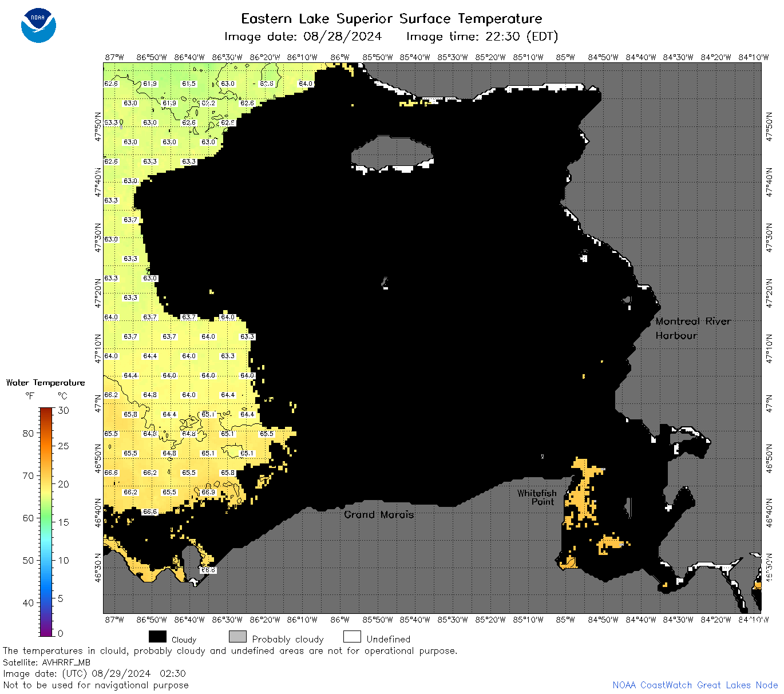The image size is (784, 694).
Task: Click the °F unit label on legend
Action: pyautogui.click(x=30, y=396)
